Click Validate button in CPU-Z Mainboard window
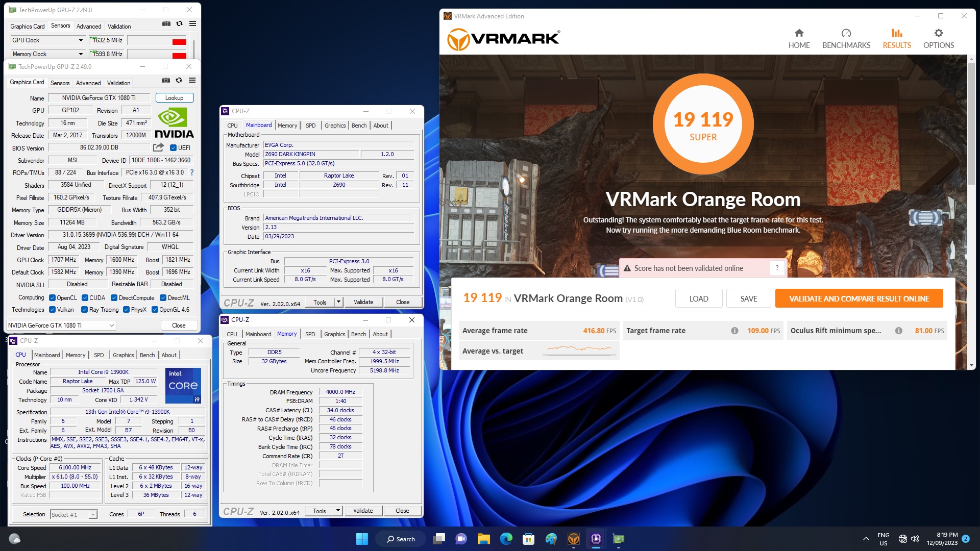This screenshot has width=980, height=551. pyautogui.click(x=363, y=302)
